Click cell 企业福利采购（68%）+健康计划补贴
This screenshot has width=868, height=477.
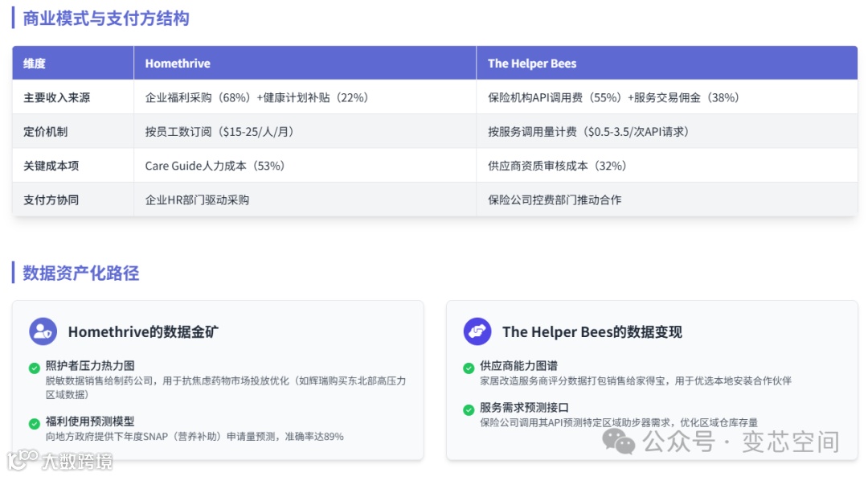click(x=305, y=97)
